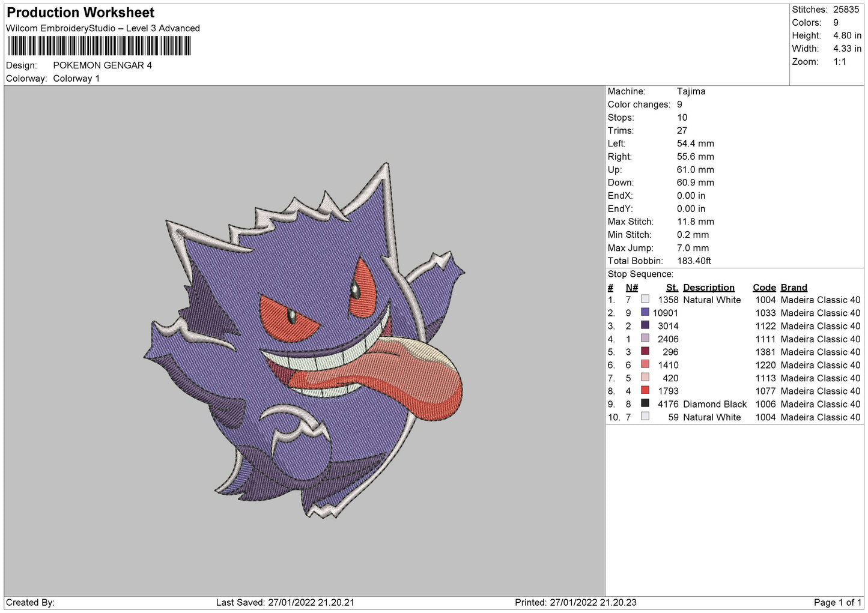
Task: Click the purple swatch for code 1033
Action: (x=645, y=312)
